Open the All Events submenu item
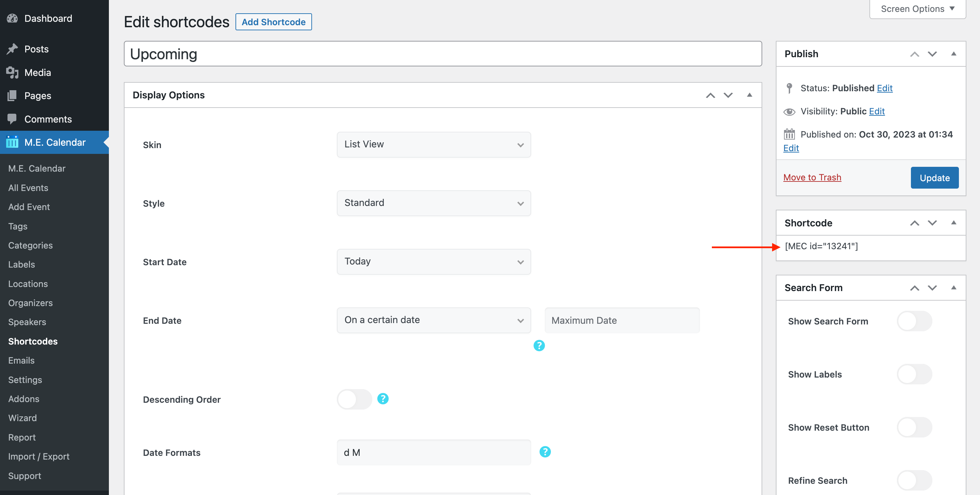Viewport: 980px width, 495px height. tap(28, 188)
